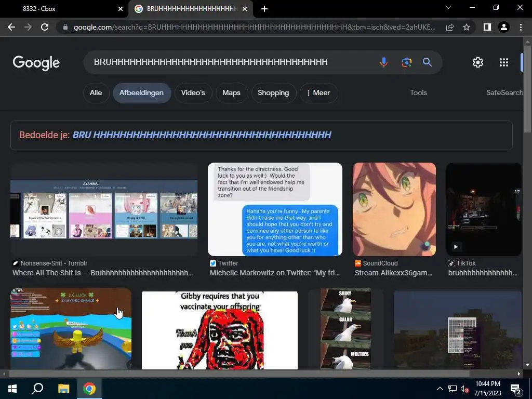This screenshot has width=532, height=399.
Task: Close the 8332 · Cbox tab
Action: tap(121, 9)
